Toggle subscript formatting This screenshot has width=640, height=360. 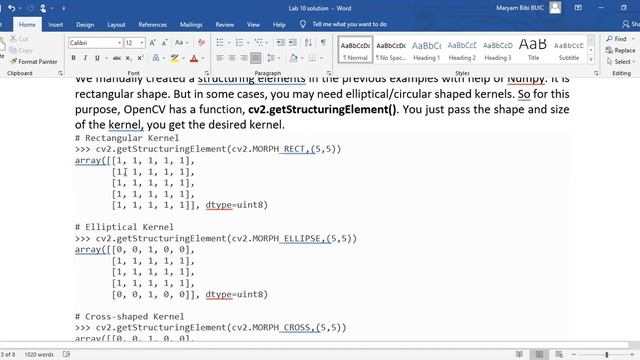point(128,58)
